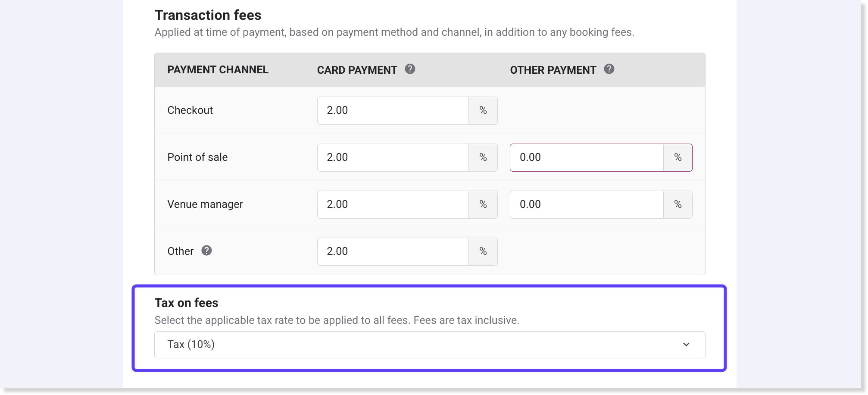Click the Transaction fees heading
Image resolution: width=868 pixels, height=395 pixels.
click(208, 15)
